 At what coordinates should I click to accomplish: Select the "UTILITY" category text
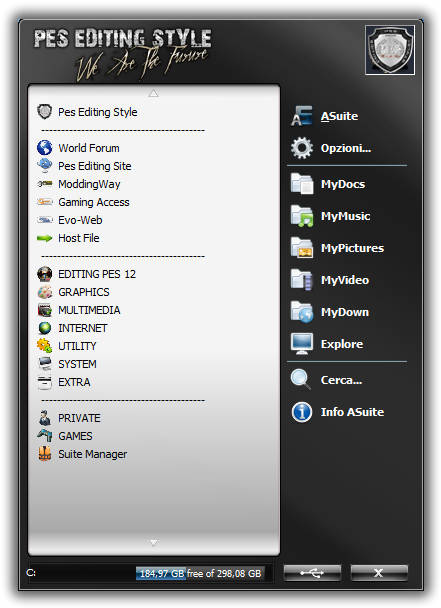[x=77, y=346]
